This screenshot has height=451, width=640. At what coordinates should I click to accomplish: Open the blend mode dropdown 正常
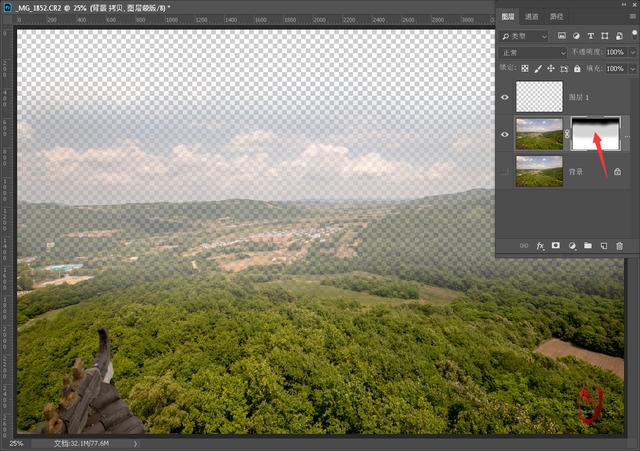point(533,53)
